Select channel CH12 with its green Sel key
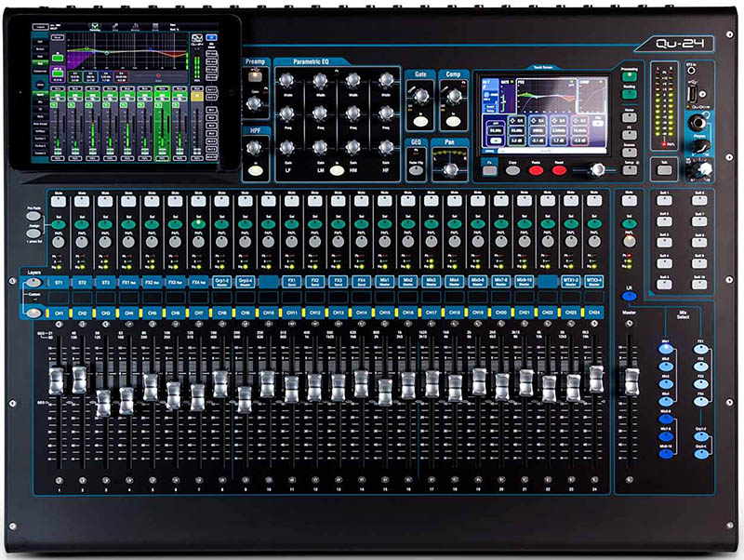Viewport: 744px width, 560px height. click(x=314, y=224)
